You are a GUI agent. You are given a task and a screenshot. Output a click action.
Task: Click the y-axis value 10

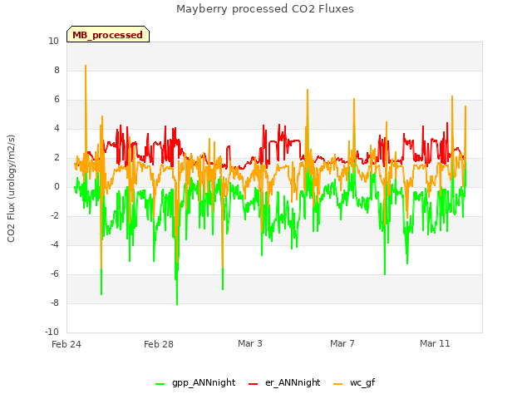tap(53, 41)
